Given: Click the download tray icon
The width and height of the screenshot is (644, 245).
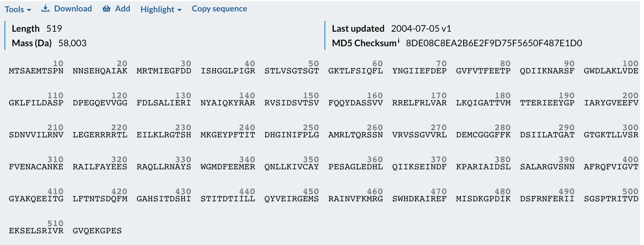Looking at the screenshot, I should click(45, 9).
